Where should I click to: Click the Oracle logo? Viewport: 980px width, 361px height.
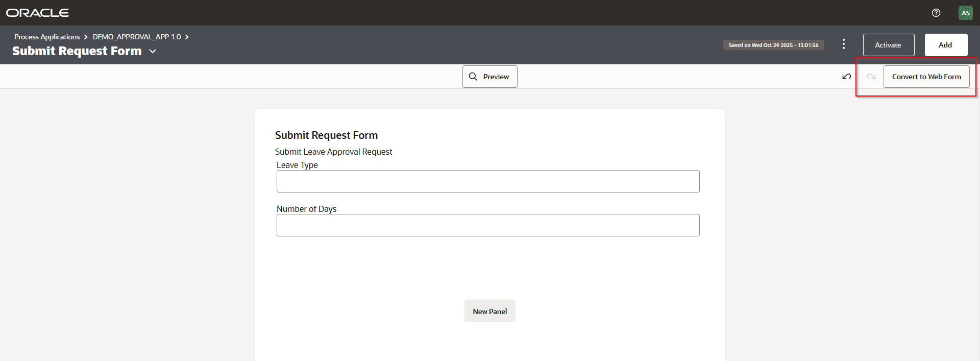pos(37,13)
